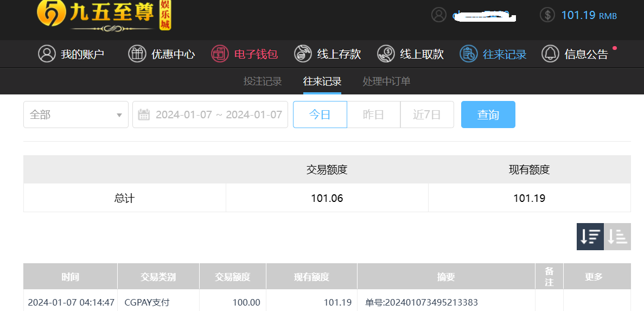Click the 摘要 column header
Image resolution: width=644 pixels, height=311 pixels.
(446, 276)
